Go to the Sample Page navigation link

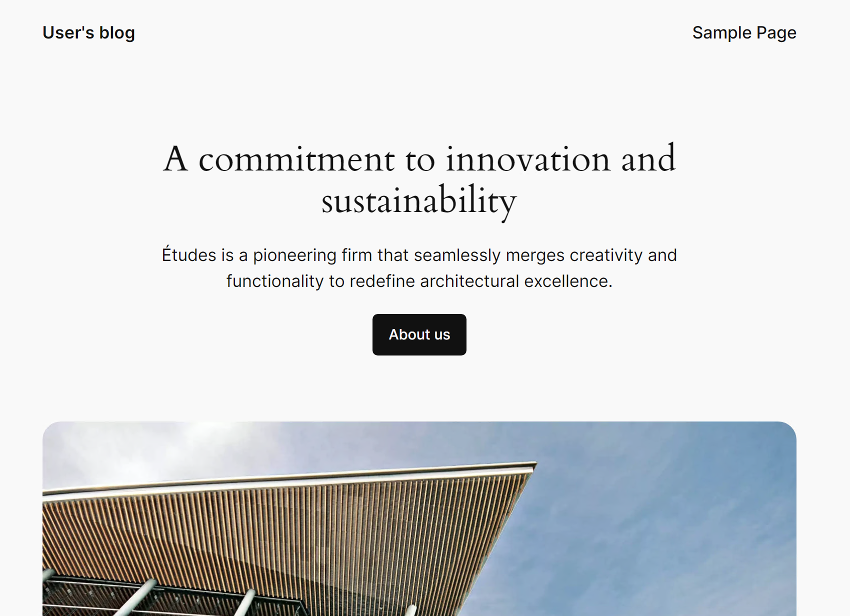(x=744, y=32)
